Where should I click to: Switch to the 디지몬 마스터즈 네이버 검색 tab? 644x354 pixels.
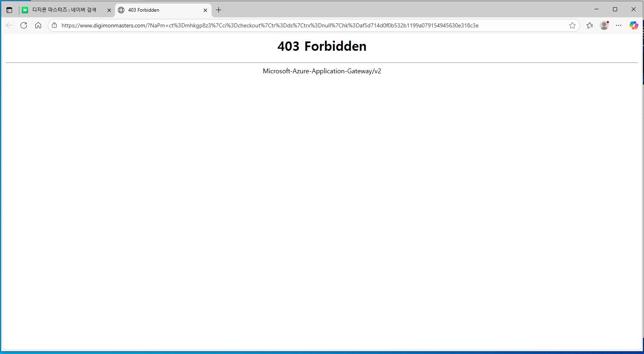[x=64, y=10]
